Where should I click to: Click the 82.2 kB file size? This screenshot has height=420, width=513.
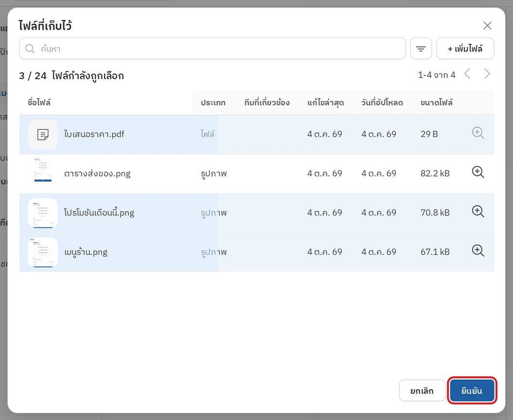click(x=435, y=174)
